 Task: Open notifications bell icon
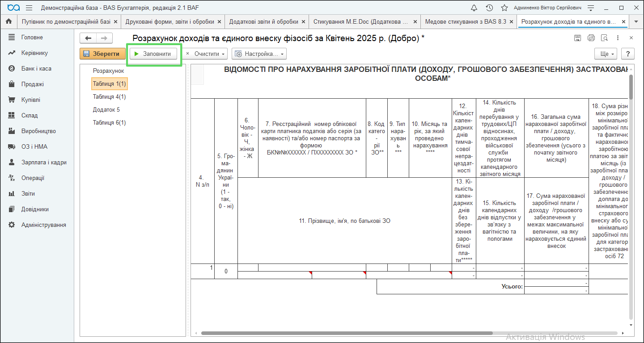pyautogui.click(x=475, y=8)
